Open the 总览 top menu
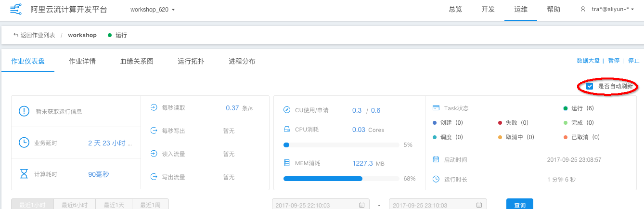Screen dimensions: 644x209 point(455,9)
